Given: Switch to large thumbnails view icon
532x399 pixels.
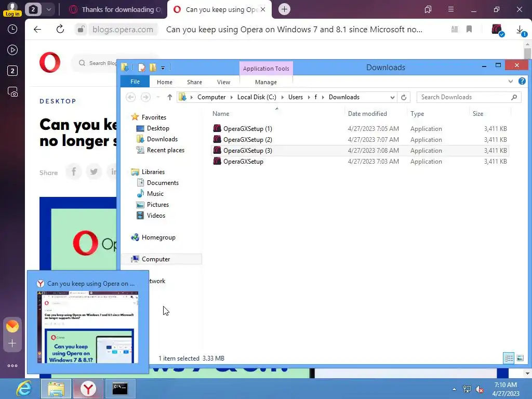Looking at the screenshot, I should (x=520, y=358).
